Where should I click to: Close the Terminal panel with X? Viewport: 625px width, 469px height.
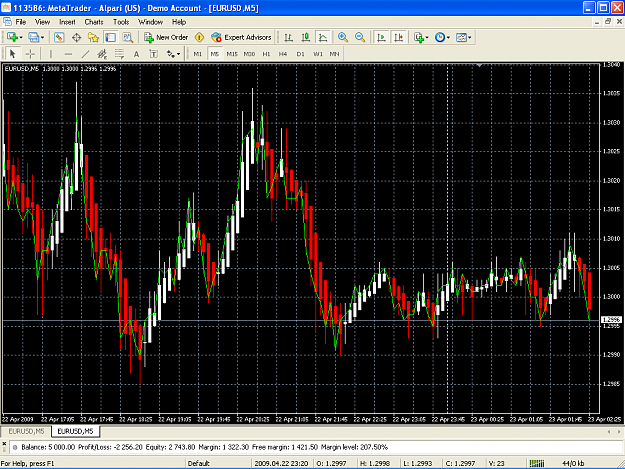tap(4, 443)
